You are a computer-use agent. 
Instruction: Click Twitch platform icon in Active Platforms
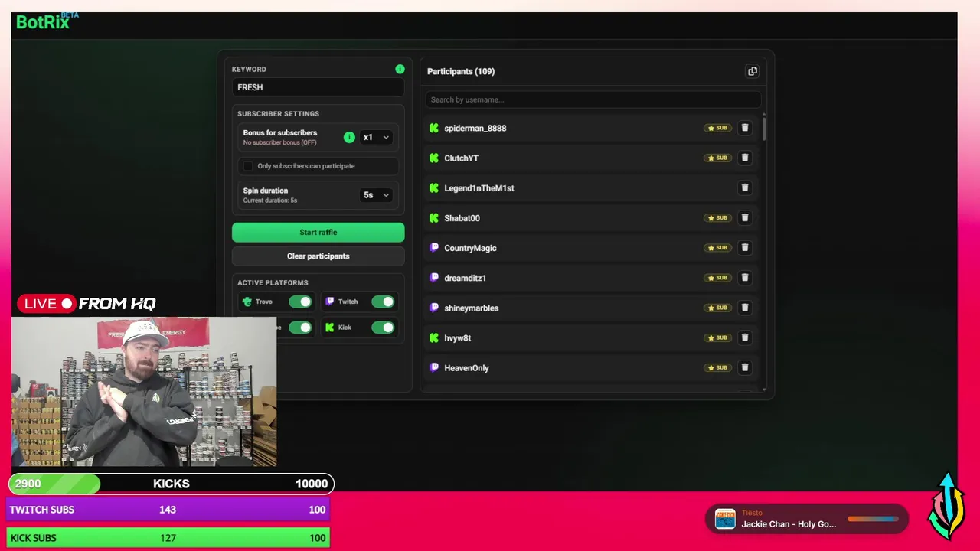click(x=330, y=302)
